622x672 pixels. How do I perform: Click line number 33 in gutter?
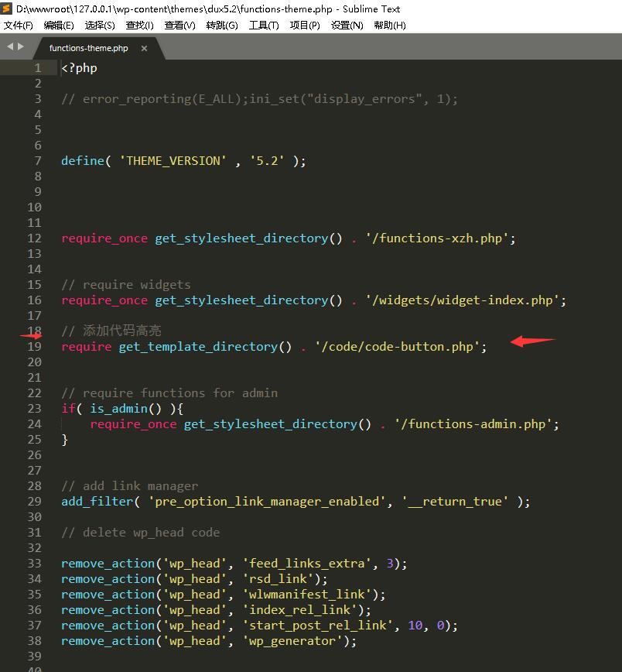pyautogui.click(x=34, y=563)
